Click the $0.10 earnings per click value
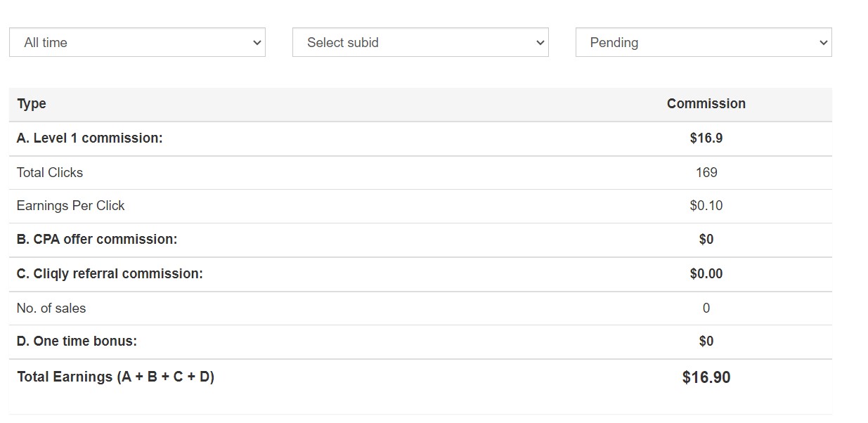Viewport: 868px width, 423px height. tap(706, 206)
